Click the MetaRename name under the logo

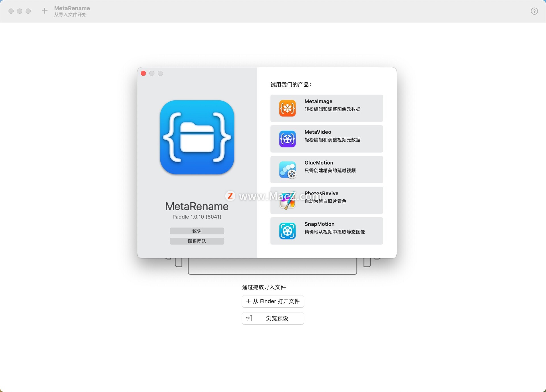point(197,206)
